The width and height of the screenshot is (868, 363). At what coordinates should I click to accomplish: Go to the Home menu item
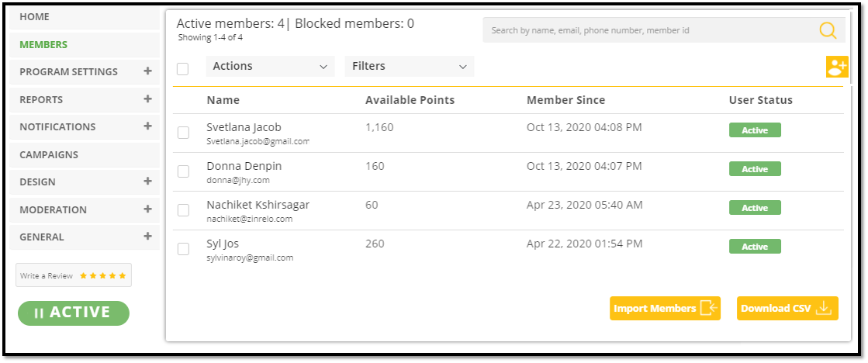coord(34,16)
